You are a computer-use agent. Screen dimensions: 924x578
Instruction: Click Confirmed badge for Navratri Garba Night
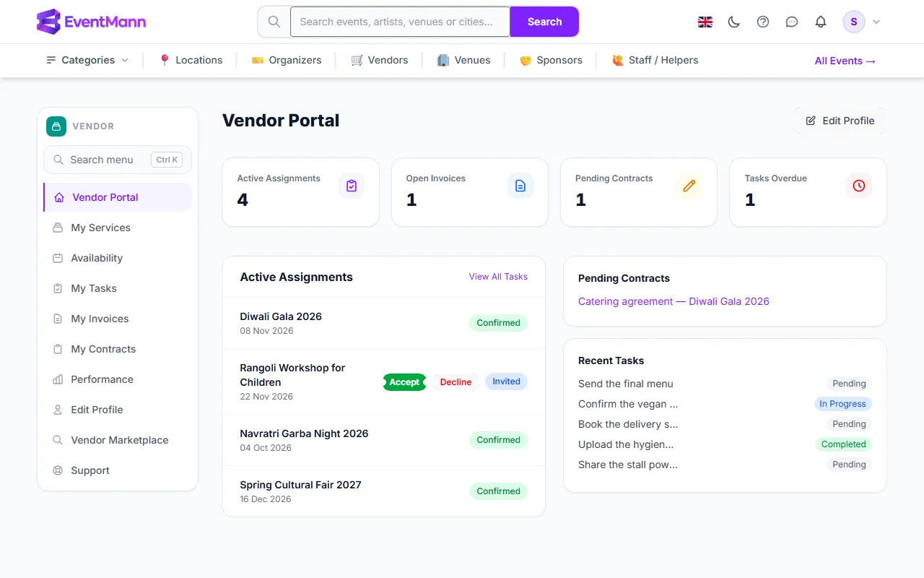click(498, 440)
